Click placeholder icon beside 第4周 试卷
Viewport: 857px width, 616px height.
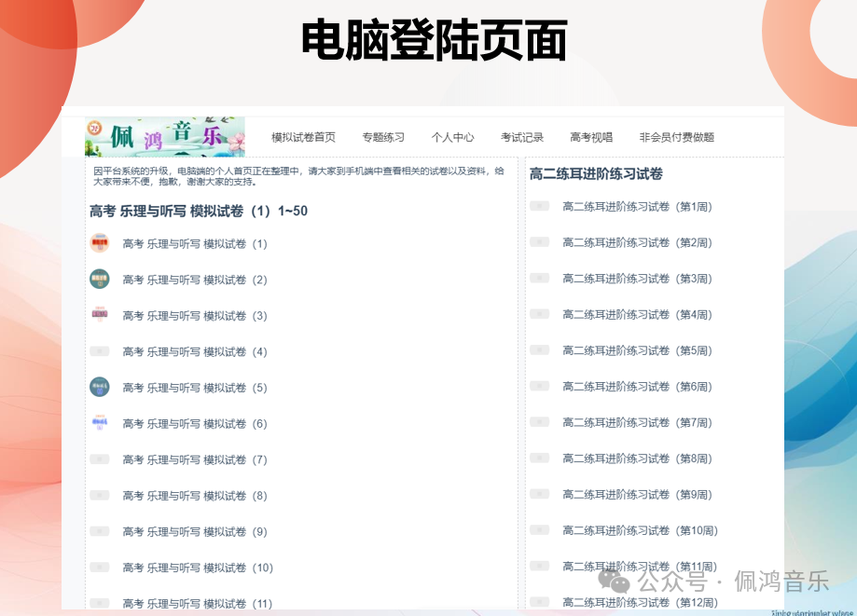tap(539, 314)
